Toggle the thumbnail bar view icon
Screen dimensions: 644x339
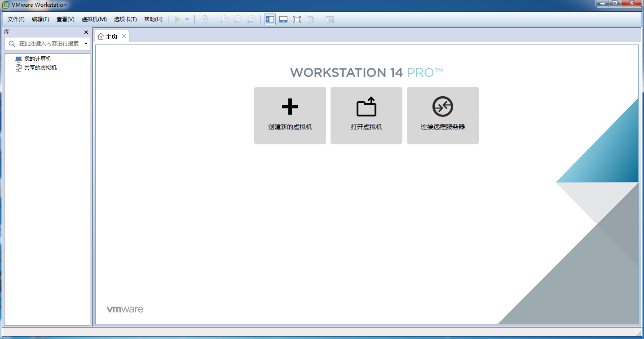click(283, 19)
